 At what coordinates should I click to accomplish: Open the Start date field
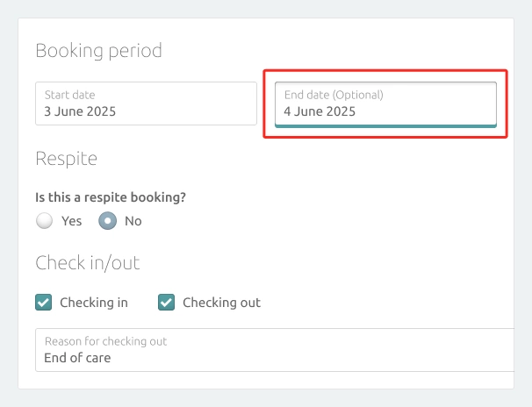[x=146, y=104]
